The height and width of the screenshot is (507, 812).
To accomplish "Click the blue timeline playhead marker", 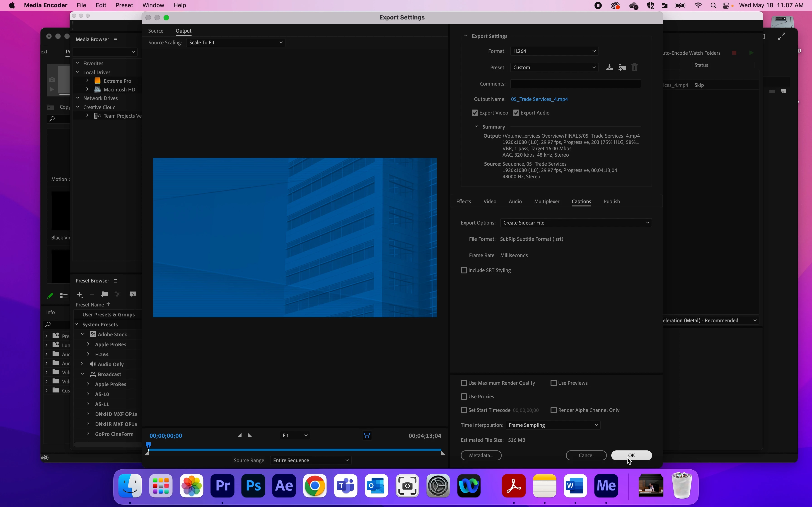I will coord(148,445).
